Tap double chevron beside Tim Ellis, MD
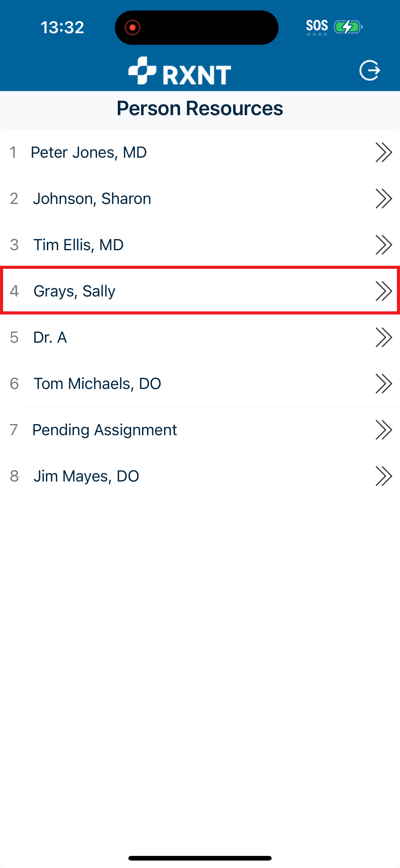Image resolution: width=400 pixels, height=868 pixels. tap(384, 245)
